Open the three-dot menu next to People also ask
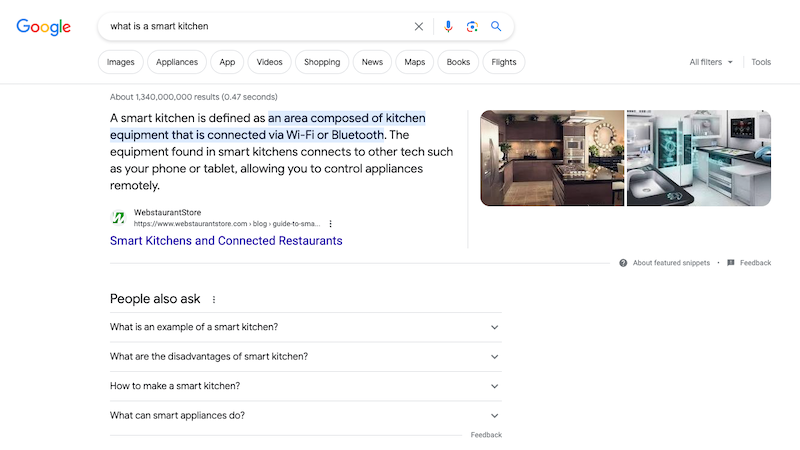This screenshot has width=800, height=450. (x=214, y=299)
